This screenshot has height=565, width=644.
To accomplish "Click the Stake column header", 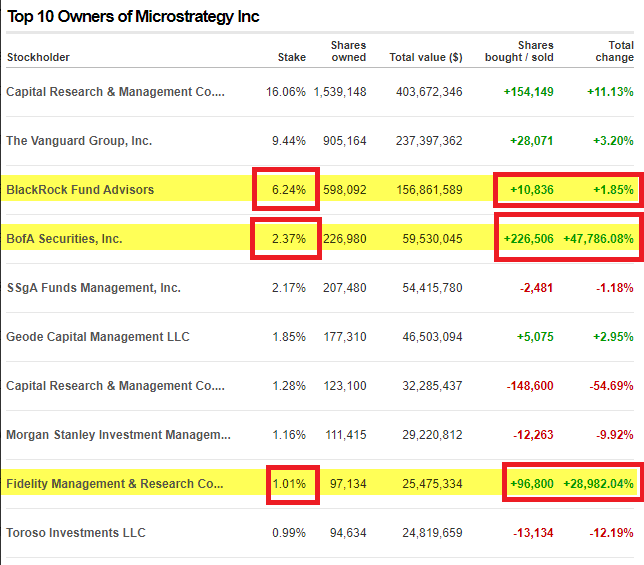I will [x=292, y=57].
